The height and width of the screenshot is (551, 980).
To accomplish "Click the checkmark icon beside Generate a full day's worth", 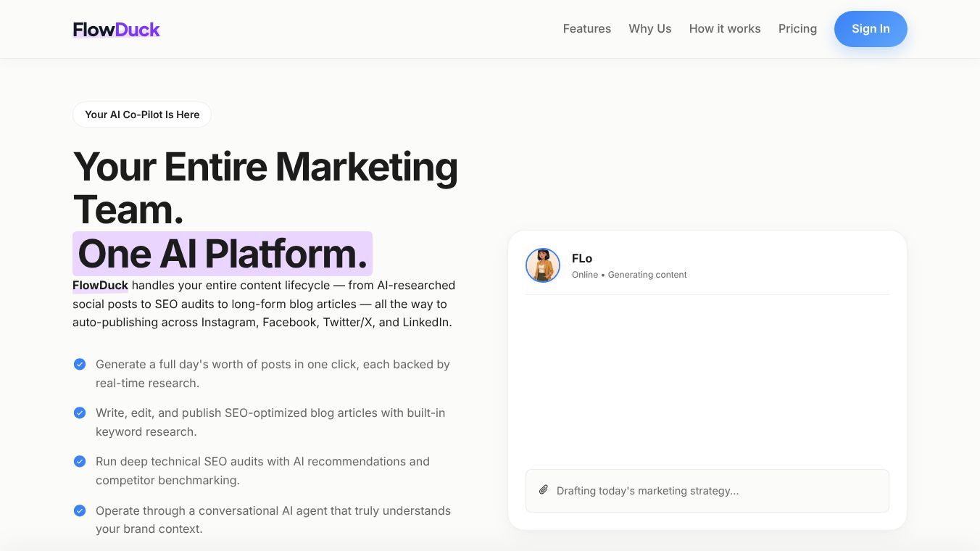I will pos(80,364).
